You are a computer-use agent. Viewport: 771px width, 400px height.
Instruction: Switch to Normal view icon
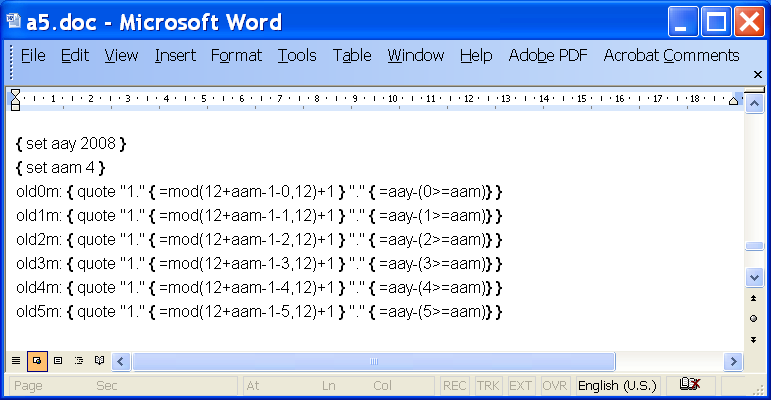pyautogui.click(x=15, y=360)
